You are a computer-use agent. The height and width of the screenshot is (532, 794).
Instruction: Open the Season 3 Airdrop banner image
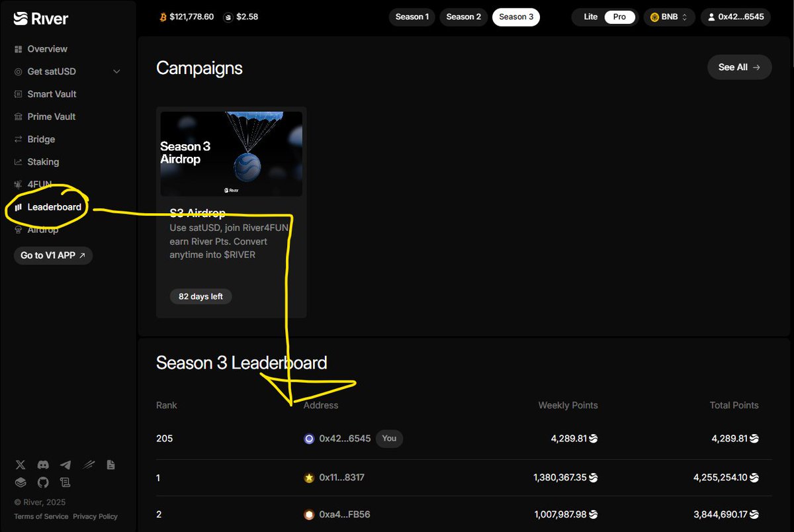coord(231,154)
